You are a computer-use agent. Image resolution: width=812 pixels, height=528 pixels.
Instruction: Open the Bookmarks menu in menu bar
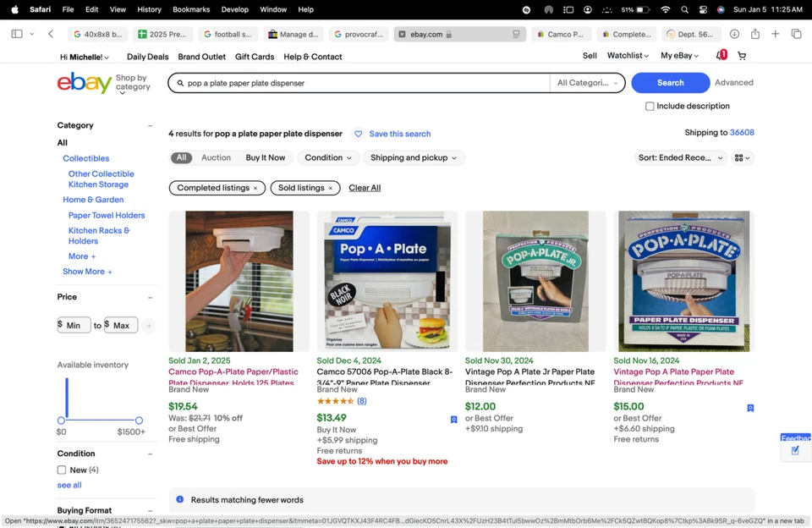click(191, 9)
